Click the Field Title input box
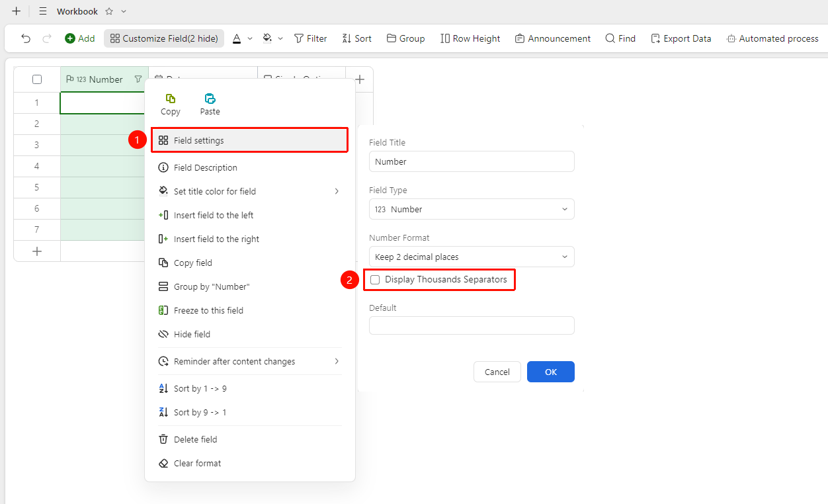828x504 pixels. (x=472, y=161)
